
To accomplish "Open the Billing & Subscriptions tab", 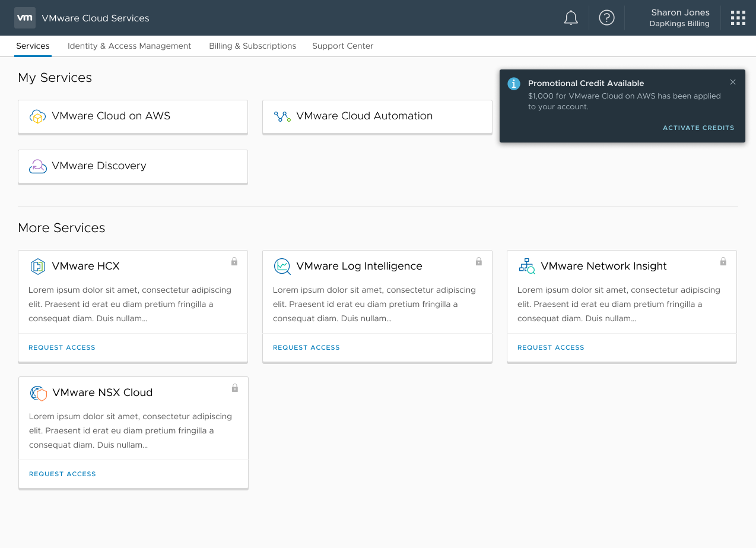I will [x=252, y=46].
